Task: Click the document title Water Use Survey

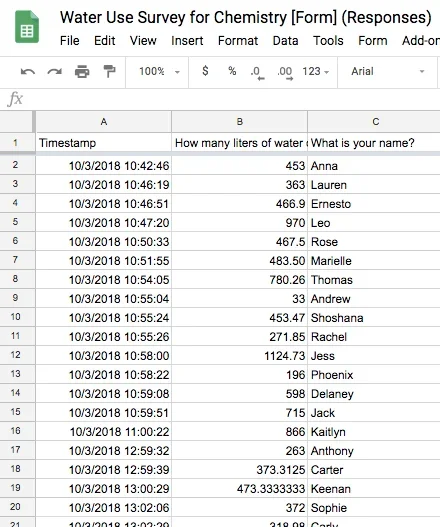Action: pyautogui.click(x=245, y=17)
